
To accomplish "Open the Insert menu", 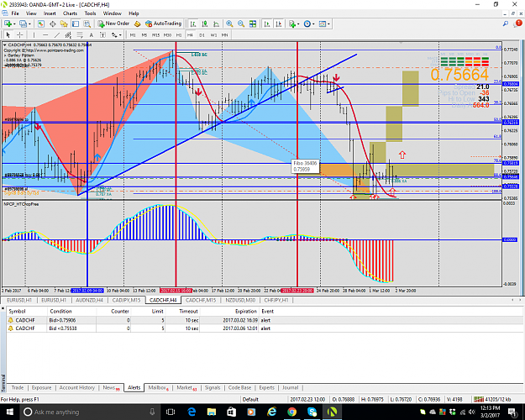I will tap(50, 13).
